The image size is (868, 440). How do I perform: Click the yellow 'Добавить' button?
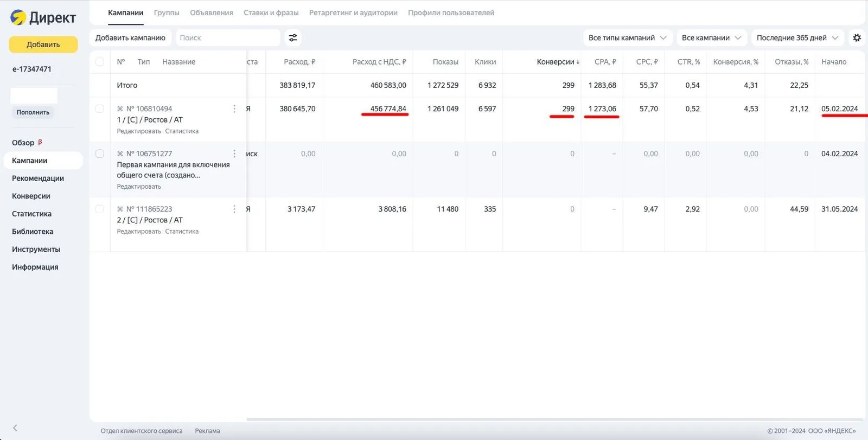pyautogui.click(x=43, y=44)
